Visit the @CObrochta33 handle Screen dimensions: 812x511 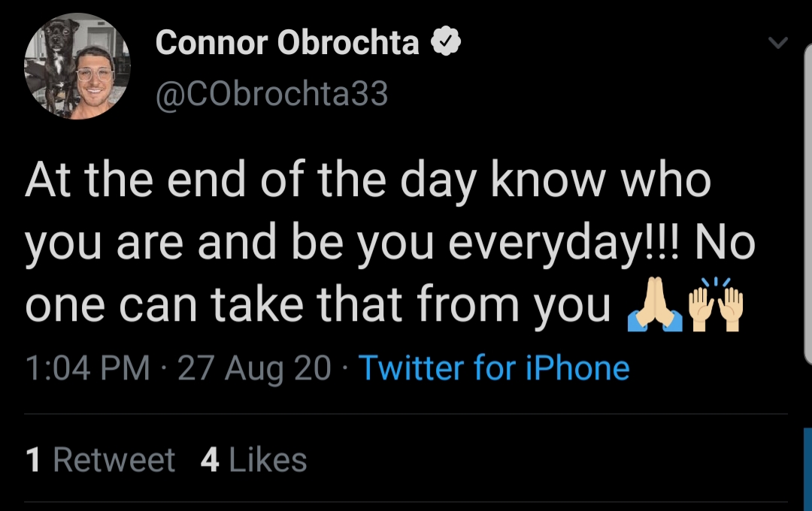point(271,94)
